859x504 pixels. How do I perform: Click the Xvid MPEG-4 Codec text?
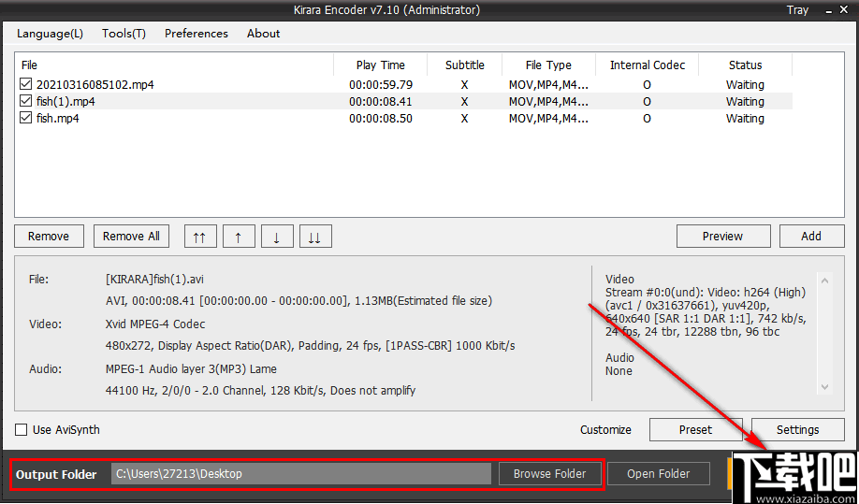155,324
